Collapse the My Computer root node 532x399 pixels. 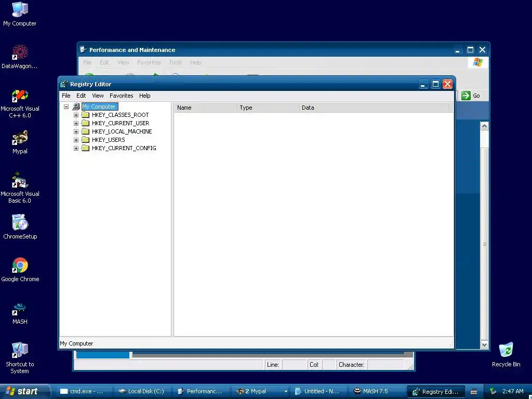point(66,107)
